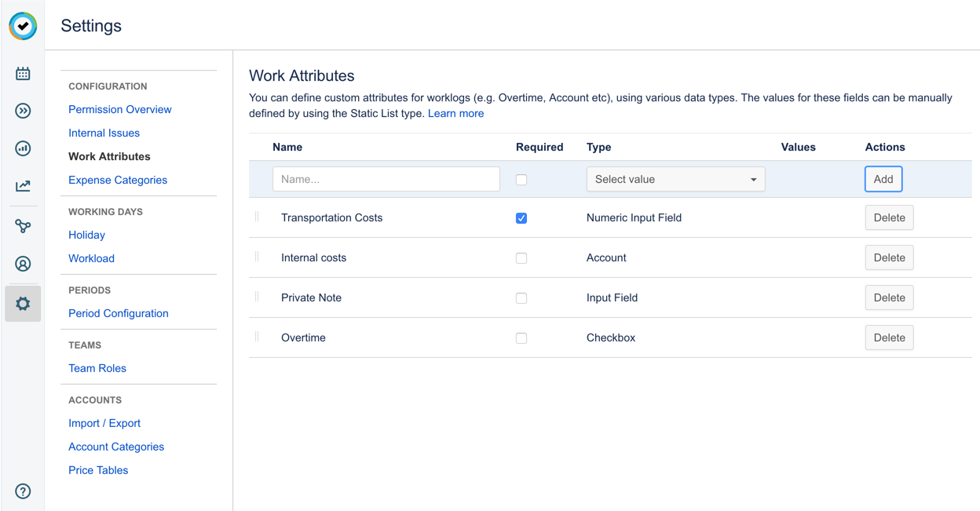980x511 pixels.
Task: Click the Tempo logo icon
Action: (x=23, y=26)
